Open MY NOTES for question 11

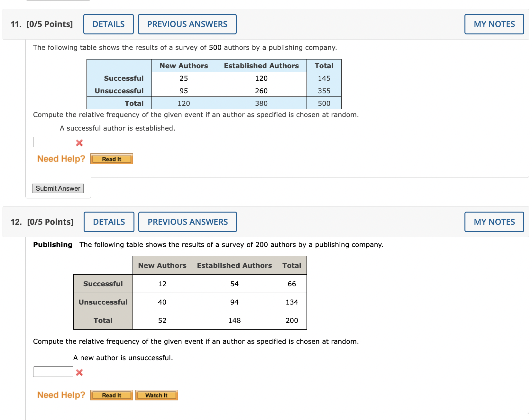[x=494, y=24]
